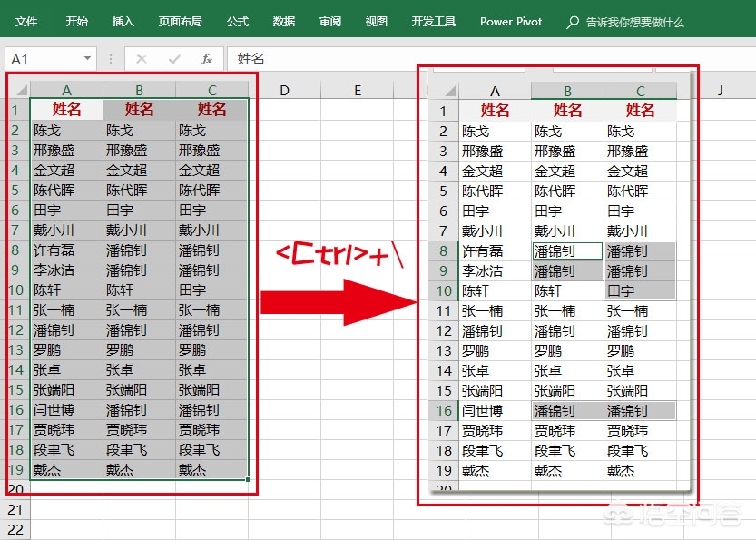Click cell C5 陈代晖 in left sheet
The height and width of the screenshot is (540, 756).
pos(212,190)
